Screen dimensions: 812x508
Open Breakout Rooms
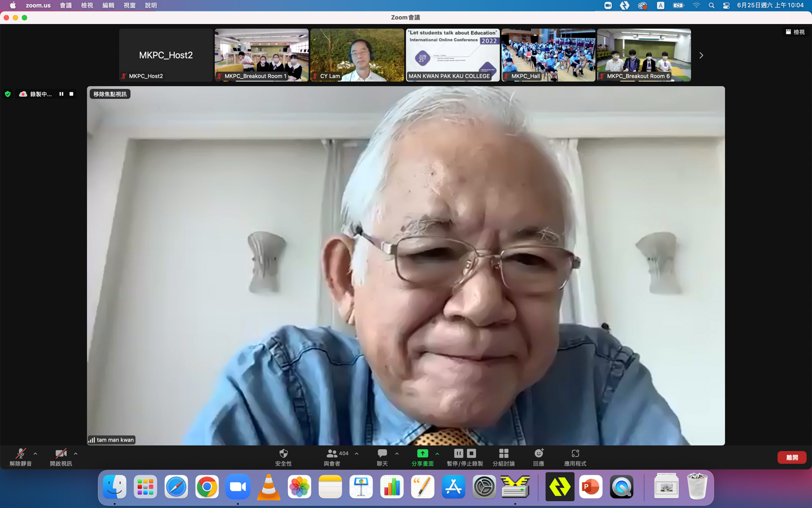click(504, 457)
